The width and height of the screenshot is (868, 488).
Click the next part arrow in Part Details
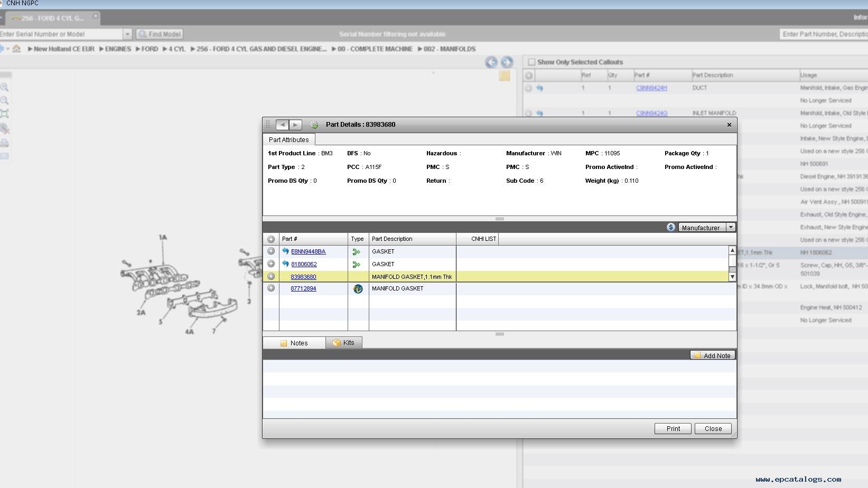point(296,125)
